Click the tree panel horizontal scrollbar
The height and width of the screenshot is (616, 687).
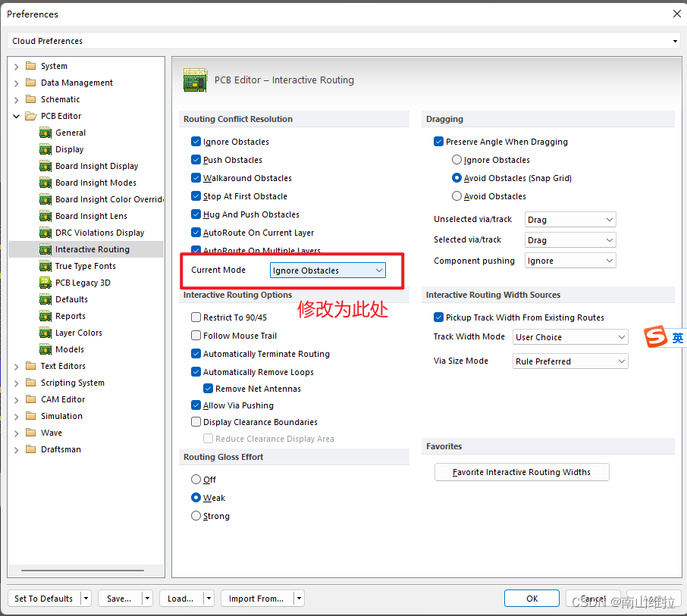tap(83, 571)
